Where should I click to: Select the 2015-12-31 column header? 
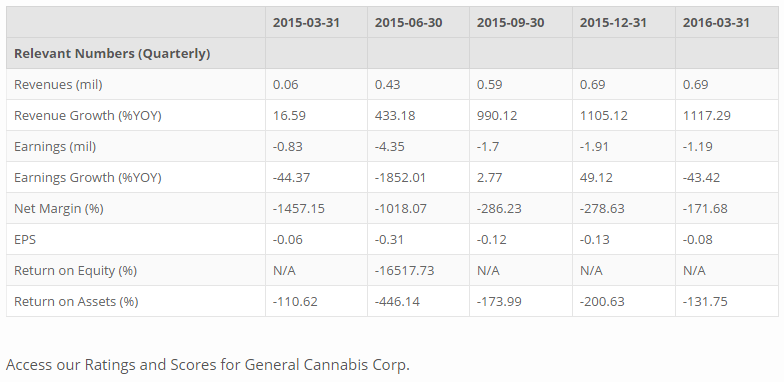[x=613, y=23]
